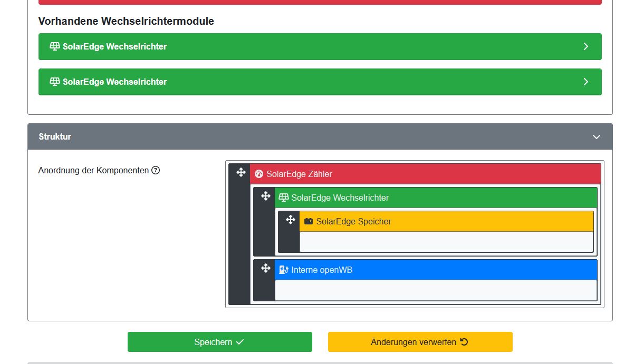This screenshot has height=364, width=644.
Task: Click the empty drop area below SolarEdge Speicher
Action: click(x=446, y=242)
